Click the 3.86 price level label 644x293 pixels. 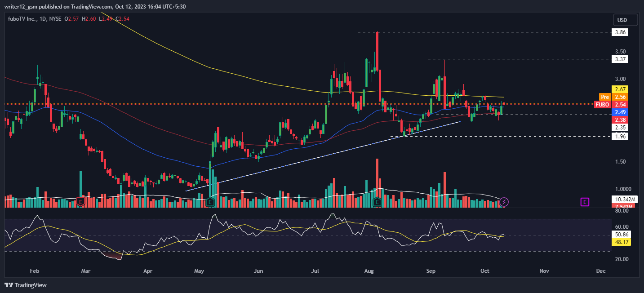(620, 32)
